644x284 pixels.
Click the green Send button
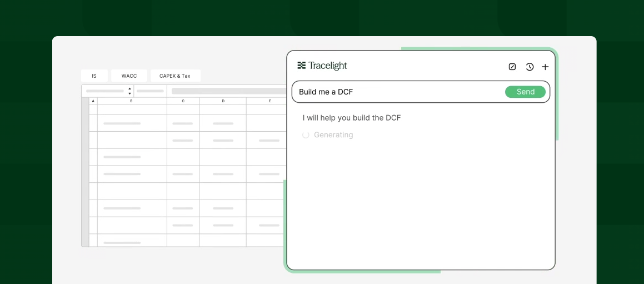pyautogui.click(x=525, y=92)
